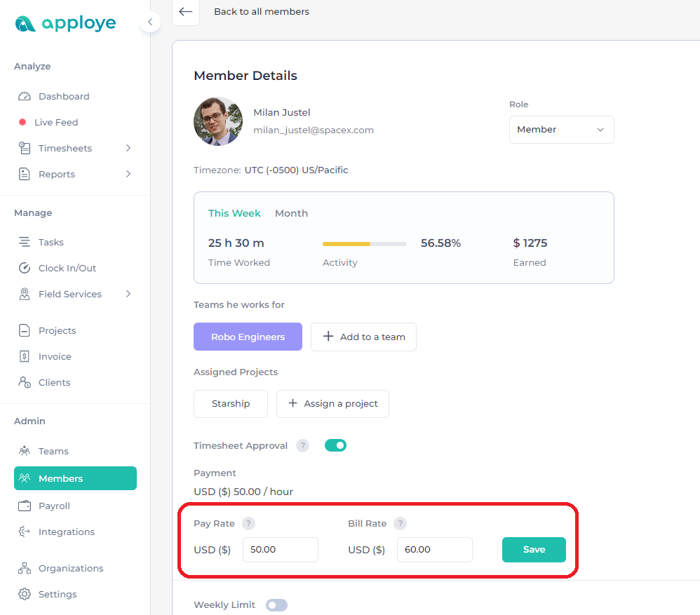Click Assign a project button
700x615 pixels.
tap(332, 403)
